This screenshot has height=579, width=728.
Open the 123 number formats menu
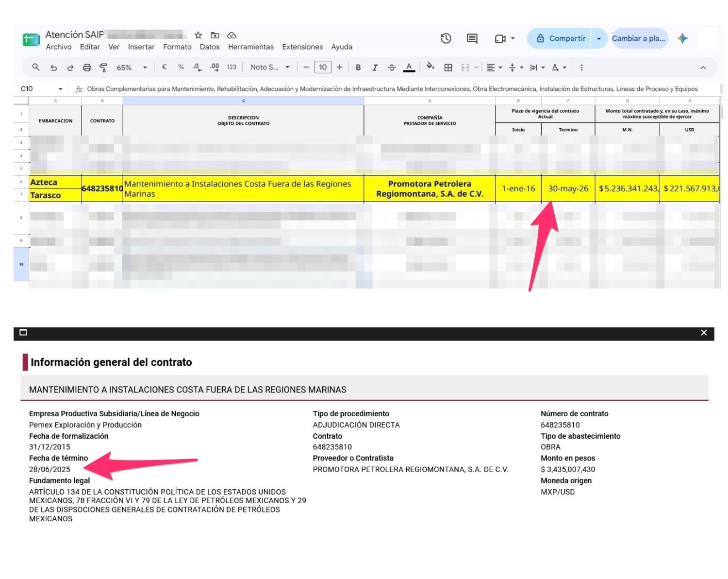(232, 67)
